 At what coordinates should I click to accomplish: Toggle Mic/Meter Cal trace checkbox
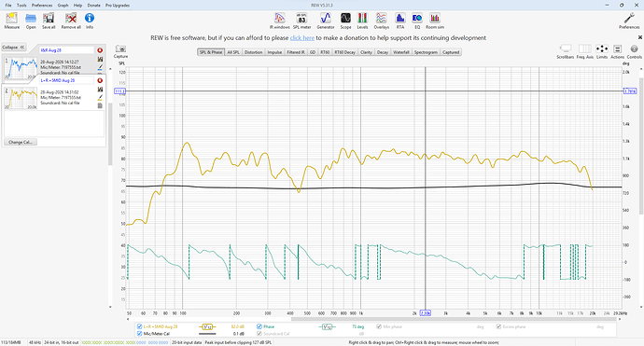click(x=140, y=334)
